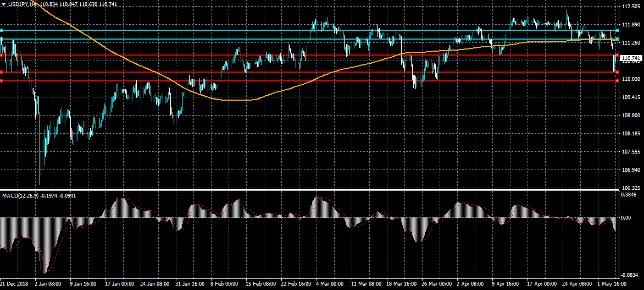Select the bottom red line's right handle
Image resolution: width=644 pixels, height=290 pixels.
click(617, 81)
